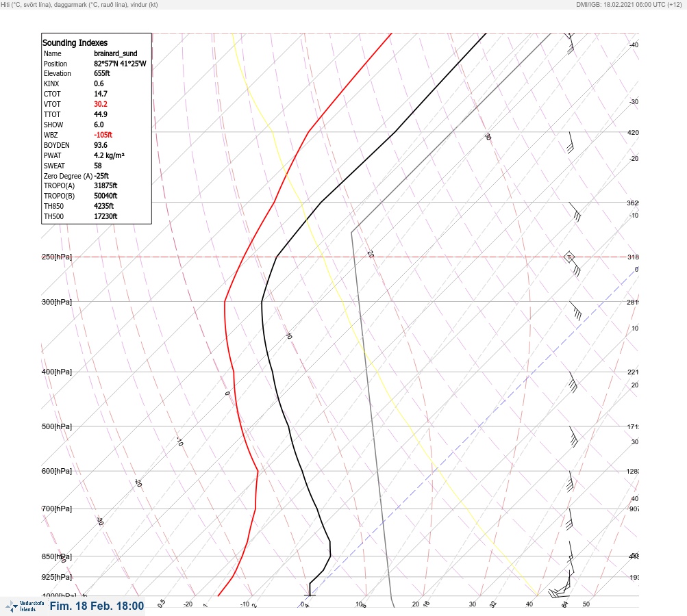Click the '400[hPa]' pressure label
This screenshot has width=687, height=616.
point(57,372)
